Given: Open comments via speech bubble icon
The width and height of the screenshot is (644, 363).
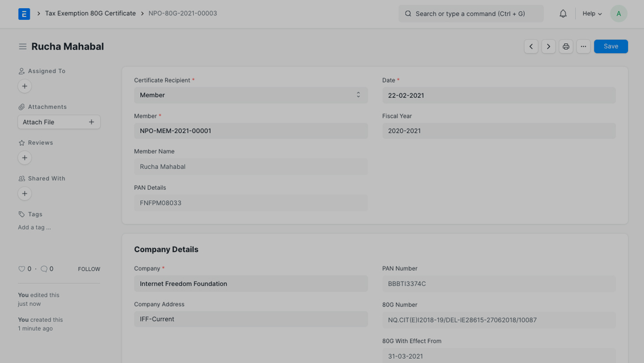Looking at the screenshot, I should 44,269.
